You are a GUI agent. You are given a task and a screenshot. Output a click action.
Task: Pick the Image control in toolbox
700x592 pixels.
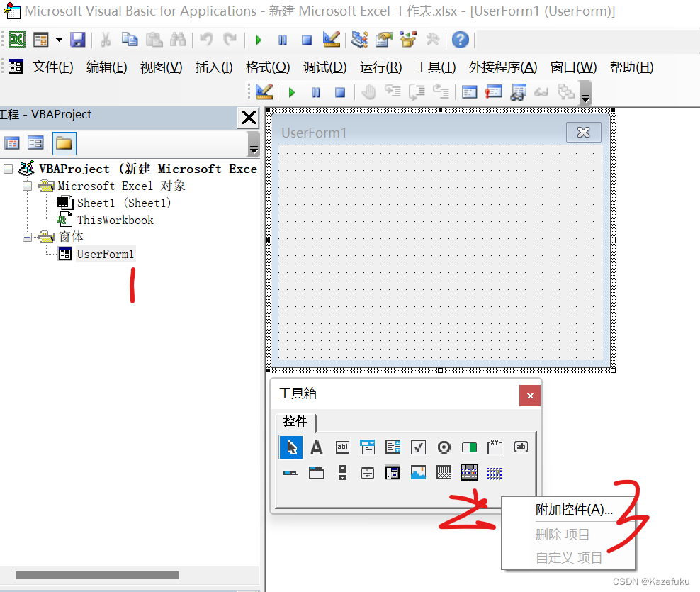(x=418, y=473)
